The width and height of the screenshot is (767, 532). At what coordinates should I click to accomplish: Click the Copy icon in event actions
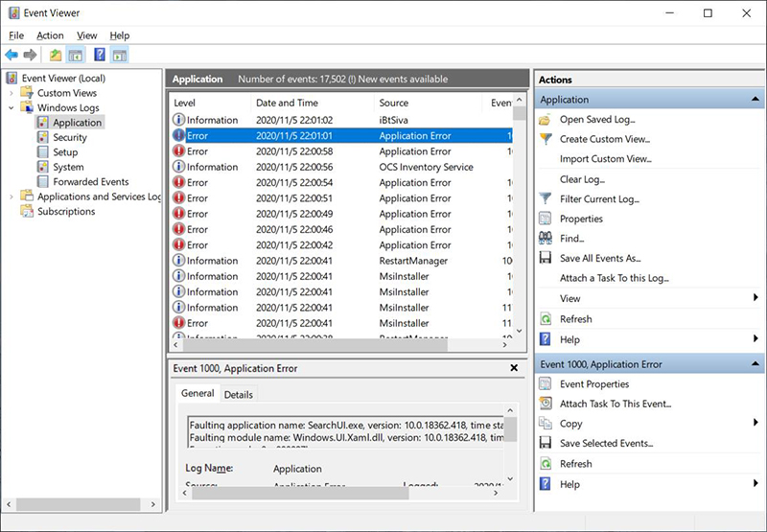point(546,424)
